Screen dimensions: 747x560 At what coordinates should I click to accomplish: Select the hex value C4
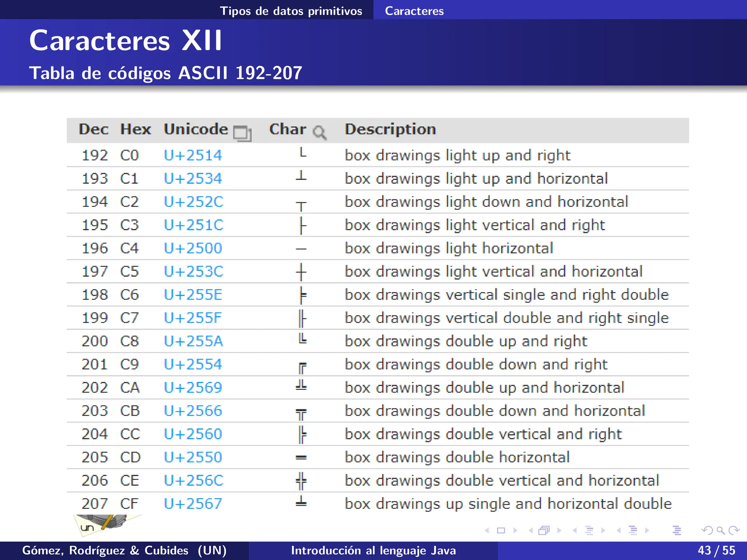click(x=129, y=248)
